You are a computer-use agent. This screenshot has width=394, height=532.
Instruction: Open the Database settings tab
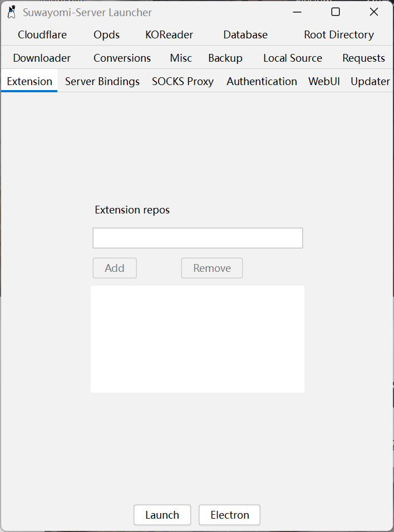245,34
